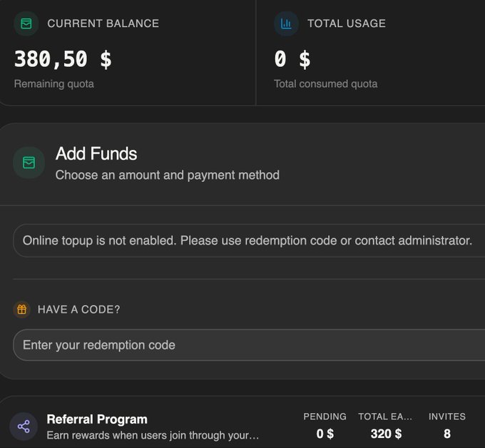Image resolution: width=485 pixels, height=448 pixels.
Task: Click the 320 $ total earned value
Action: tap(386, 434)
